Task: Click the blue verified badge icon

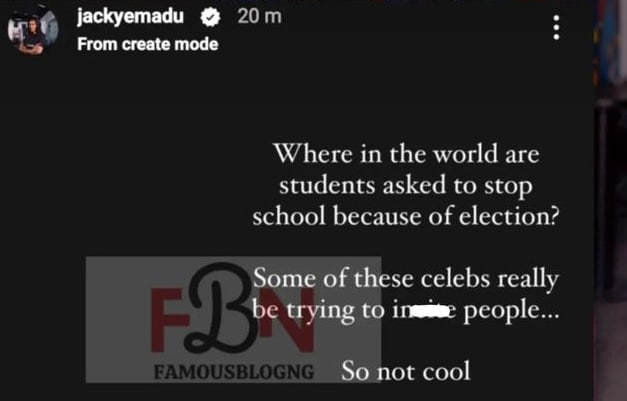Action: 212,17
